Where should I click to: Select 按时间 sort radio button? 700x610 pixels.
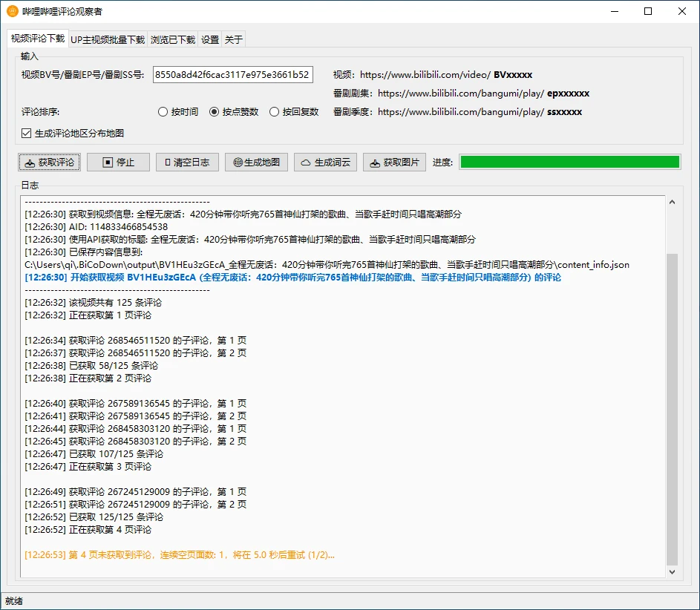click(x=163, y=112)
